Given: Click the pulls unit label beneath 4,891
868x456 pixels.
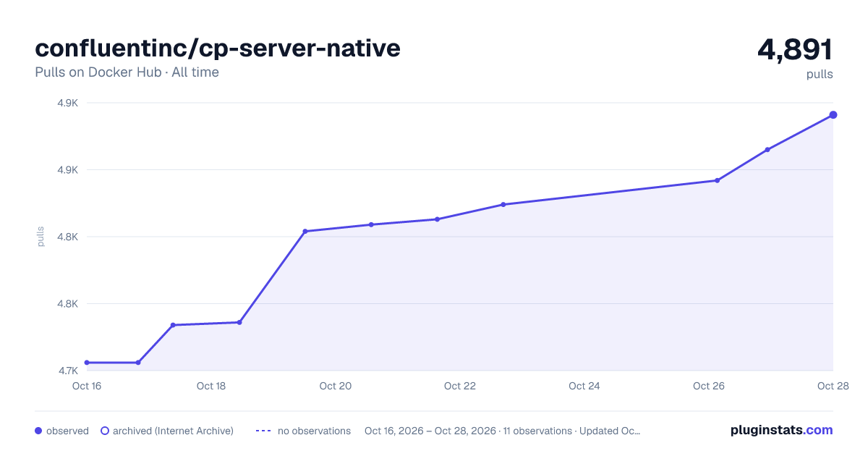Looking at the screenshot, I should click(x=820, y=74).
